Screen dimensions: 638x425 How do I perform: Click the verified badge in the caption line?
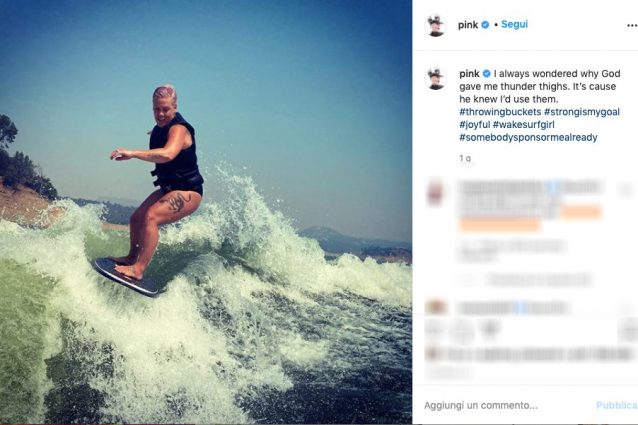pyautogui.click(x=486, y=74)
